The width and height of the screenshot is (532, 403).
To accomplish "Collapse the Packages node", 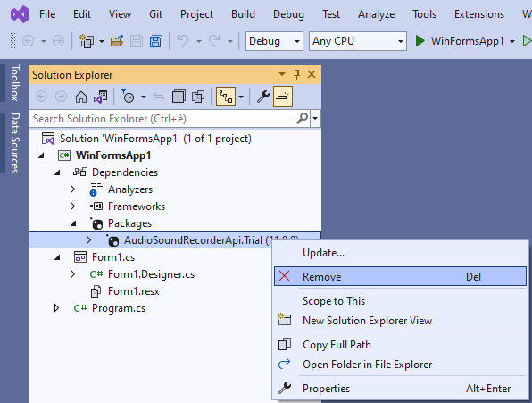I will click(73, 223).
